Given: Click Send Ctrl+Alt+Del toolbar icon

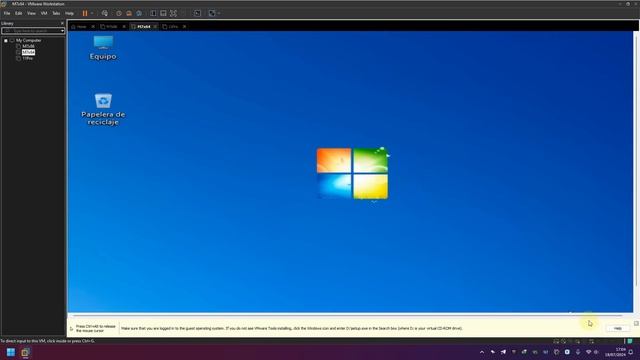Looking at the screenshot, I should 105,13.
